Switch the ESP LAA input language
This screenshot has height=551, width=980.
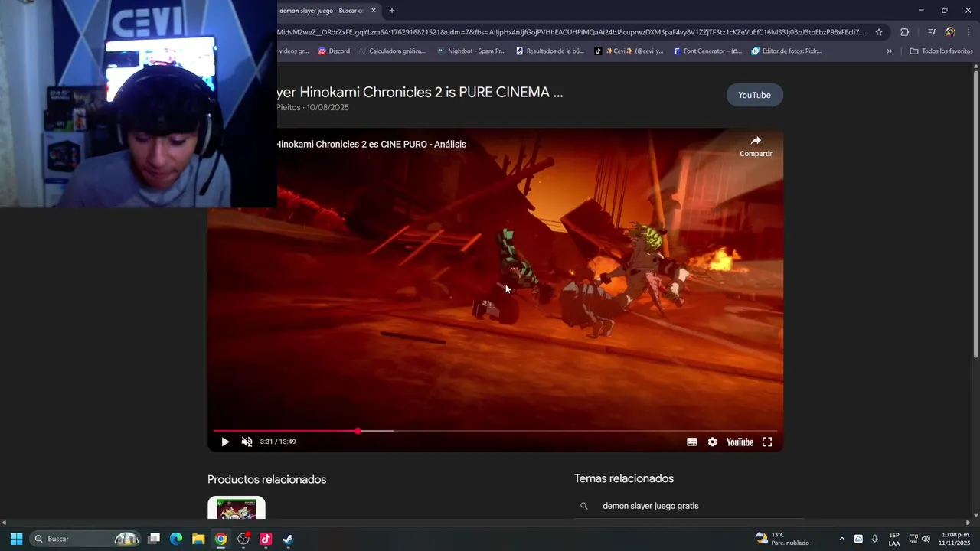(894, 539)
